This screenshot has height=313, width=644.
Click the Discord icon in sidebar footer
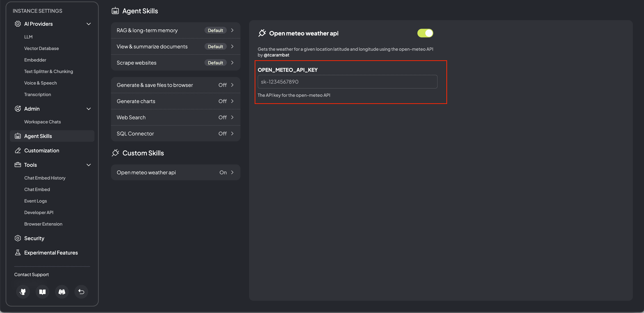click(62, 291)
